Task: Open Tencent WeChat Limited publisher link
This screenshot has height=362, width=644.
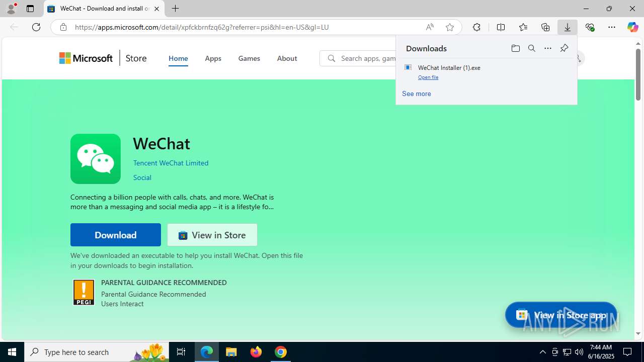Action: coord(171,163)
